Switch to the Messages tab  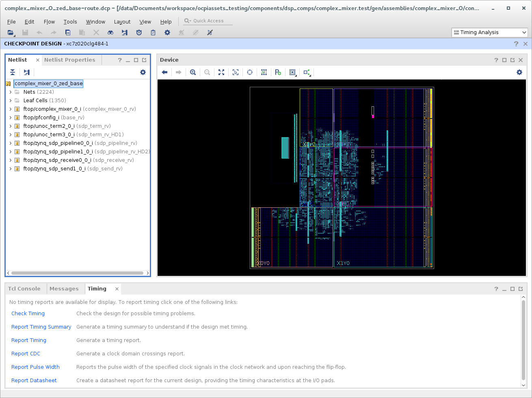tap(64, 289)
